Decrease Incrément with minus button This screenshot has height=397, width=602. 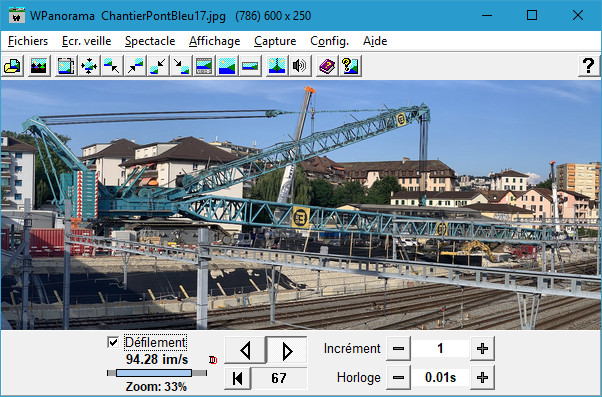[x=398, y=349]
